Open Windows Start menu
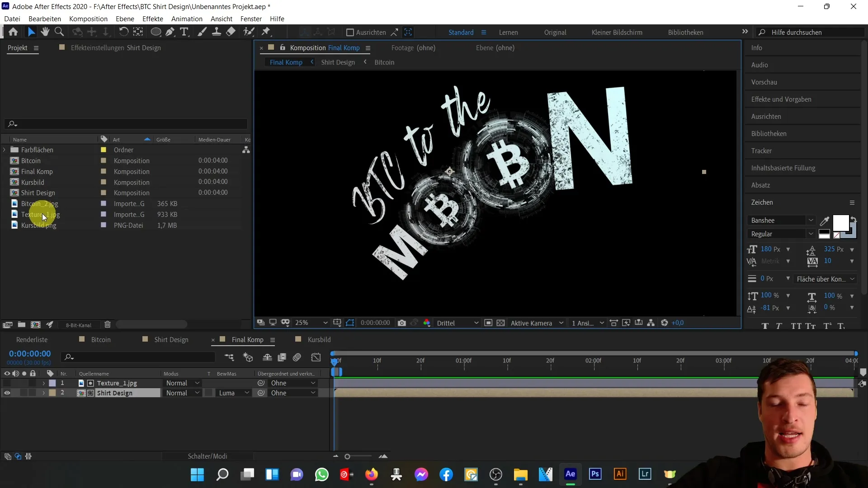 pos(197,474)
